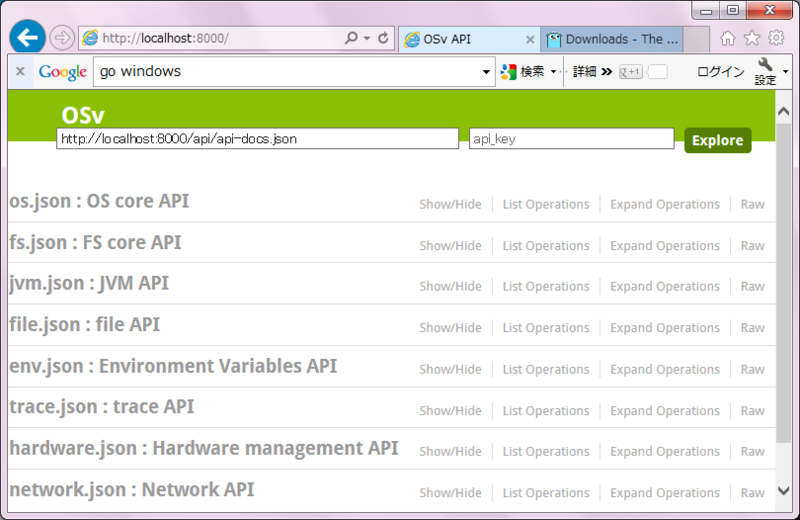Click Show/Hide for trace.json
800x520 pixels.
click(450, 410)
